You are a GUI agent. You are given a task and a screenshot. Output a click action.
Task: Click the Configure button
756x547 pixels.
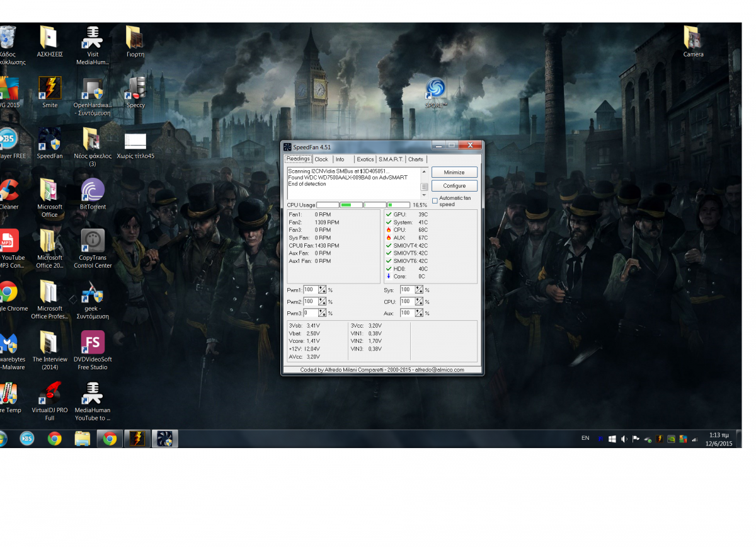pyautogui.click(x=454, y=186)
